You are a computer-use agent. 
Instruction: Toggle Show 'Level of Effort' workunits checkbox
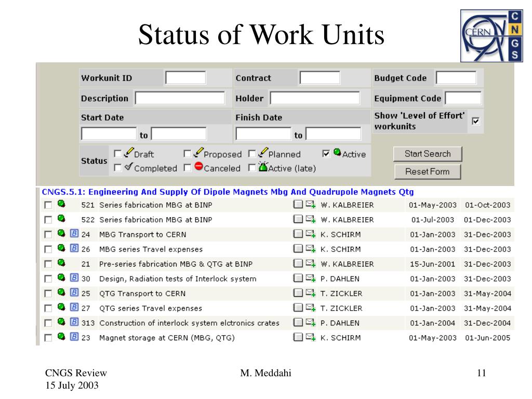coord(476,121)
